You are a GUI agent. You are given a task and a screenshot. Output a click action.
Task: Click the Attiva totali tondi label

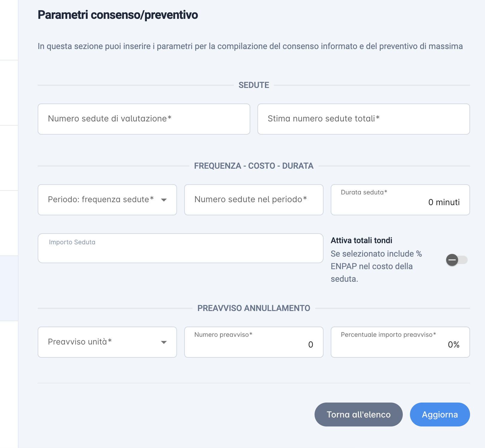click(x=362, y=240)
